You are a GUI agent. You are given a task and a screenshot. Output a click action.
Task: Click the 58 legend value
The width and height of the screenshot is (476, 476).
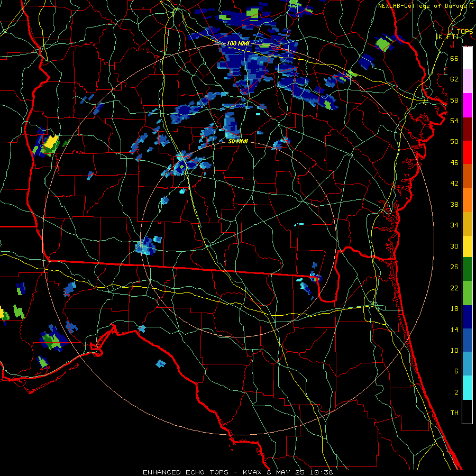[454, 100]
